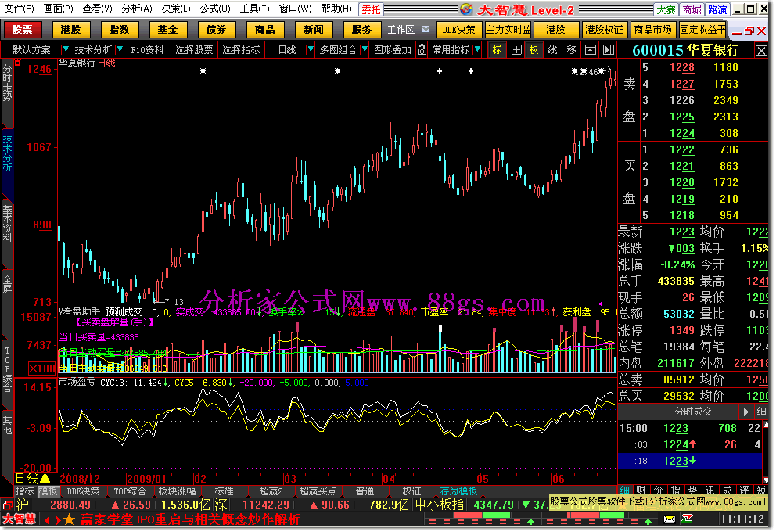Click the 移 move chart button
776x532 pixels.
[573, 50]
